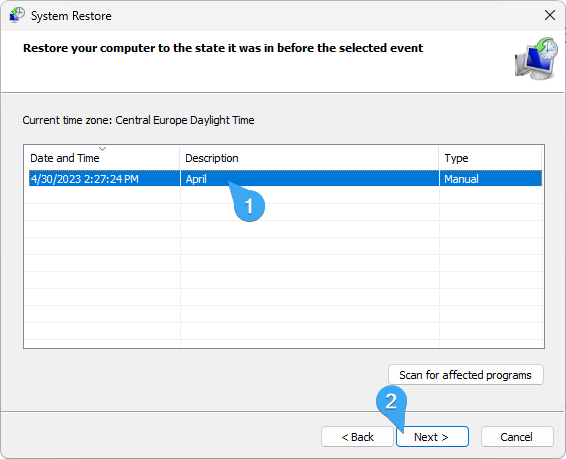Select the April restore point row
Viewport: 566px width, 459px height.
(285, 179)
